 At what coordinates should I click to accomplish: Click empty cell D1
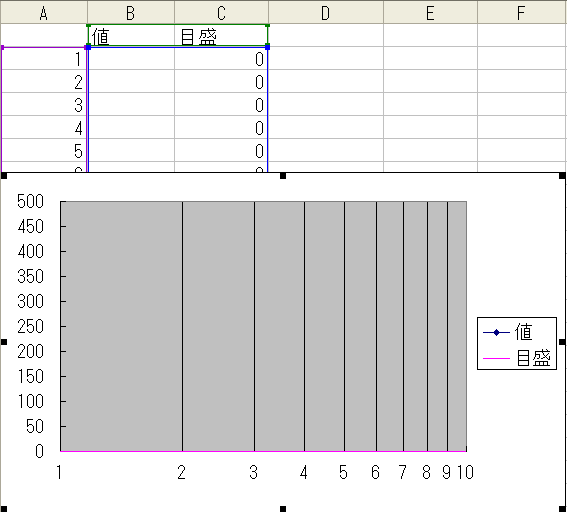click(325, 35)
